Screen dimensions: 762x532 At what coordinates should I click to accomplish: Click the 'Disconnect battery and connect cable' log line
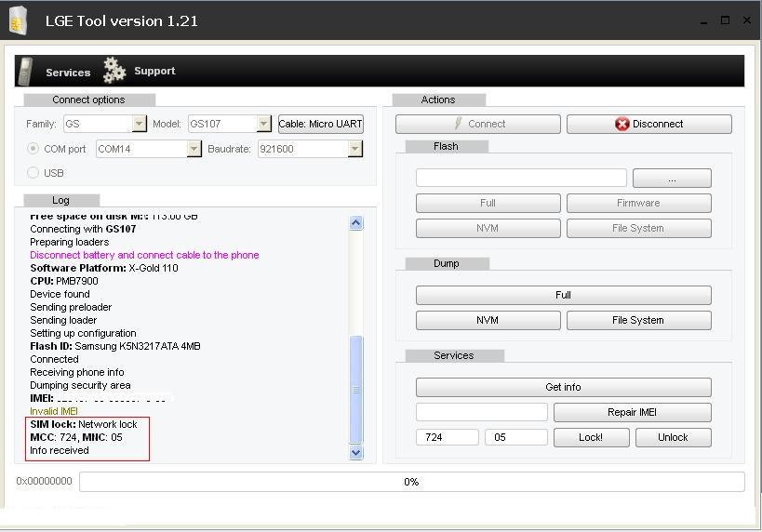click(144, 255)
